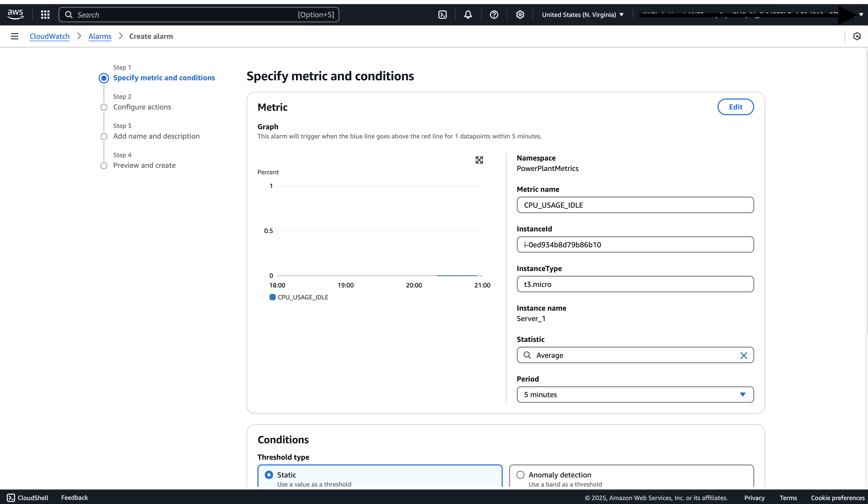The image size is (868, 504).
Task: Go to Step 4 Preview and create
Action: coord(144,165)
